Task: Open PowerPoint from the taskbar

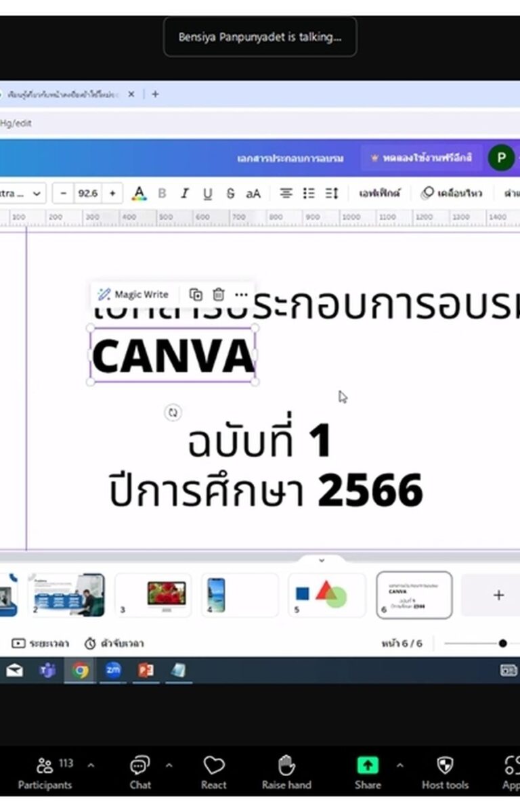Action: tap(146, 671)
